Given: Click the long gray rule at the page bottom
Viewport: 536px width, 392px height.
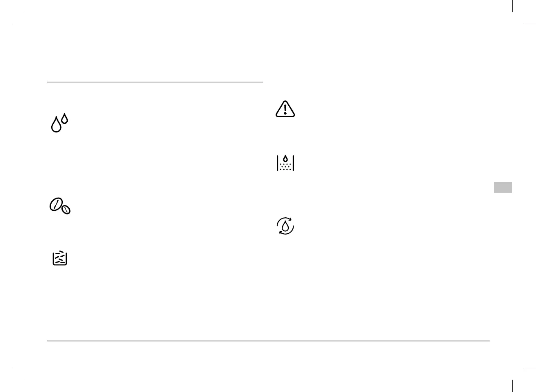Looking at the screenshot, I should click(x=268, y=341).
